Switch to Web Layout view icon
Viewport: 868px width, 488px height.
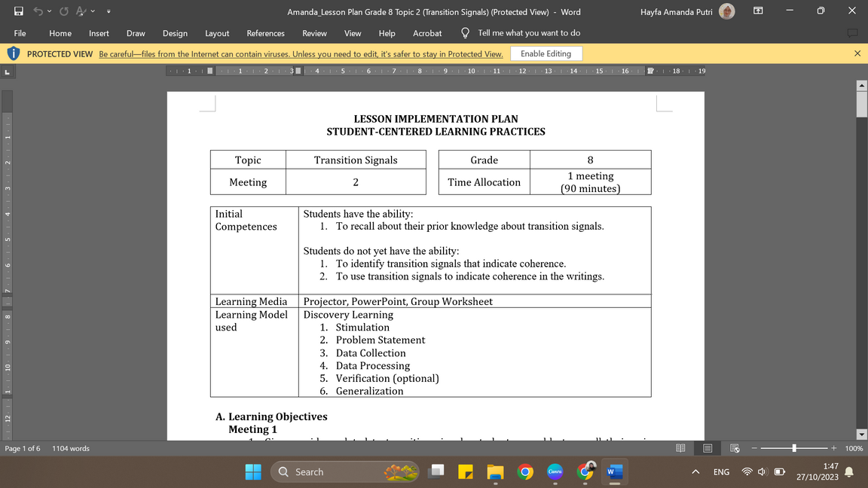735,448
